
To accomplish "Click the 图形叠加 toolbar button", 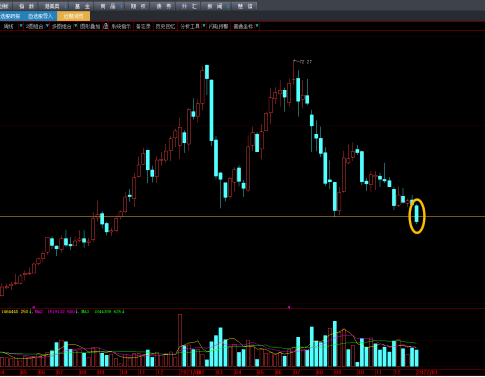I will tap(90, 26).
